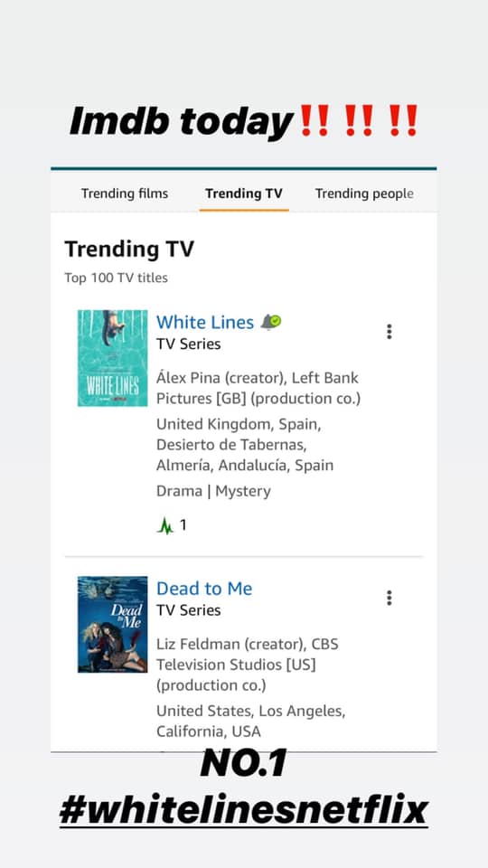Open the Trending people tab
The height and width of the screenshot is (868, 488).
(x=364, y=193)
